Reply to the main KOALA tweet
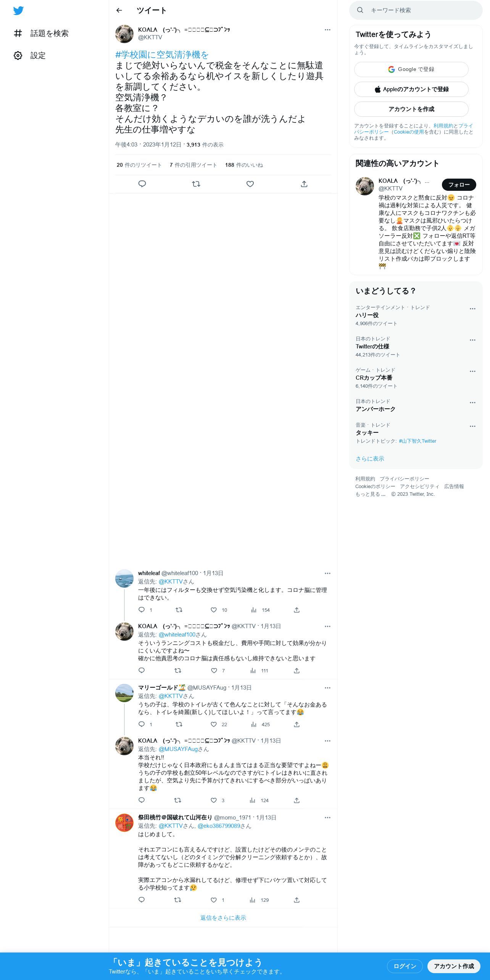Viewport: 490px width, 980px height. click(142, 184)
